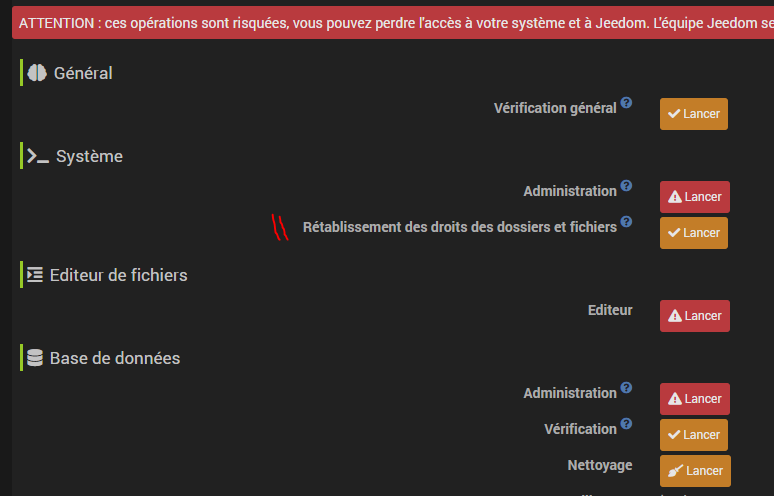Screen dimensions: 774x496
Task: Click the database icon beside Base de données
Action: click(x=35, y=358)
